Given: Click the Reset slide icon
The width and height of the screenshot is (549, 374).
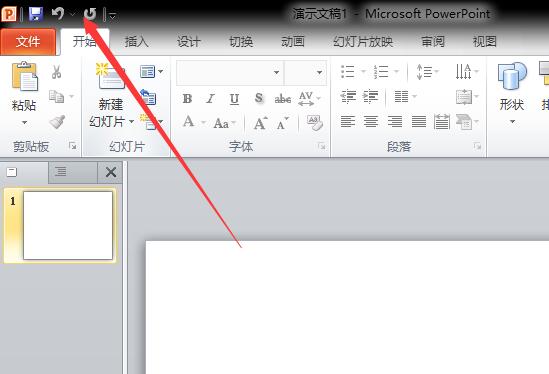Looking at the screenshot, I should click(148, 97).
